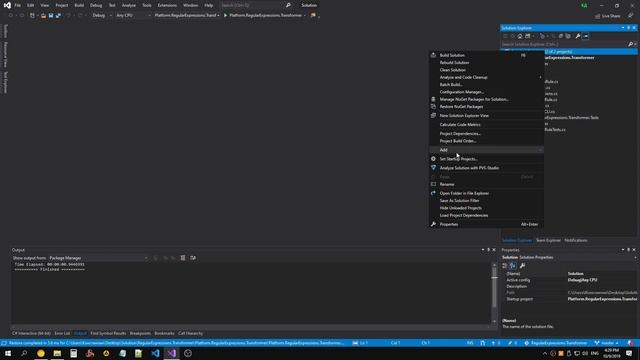Screen dimensions: 640x360
Task: Open the Debug menu in menu bar
Action: click(96, 5)
